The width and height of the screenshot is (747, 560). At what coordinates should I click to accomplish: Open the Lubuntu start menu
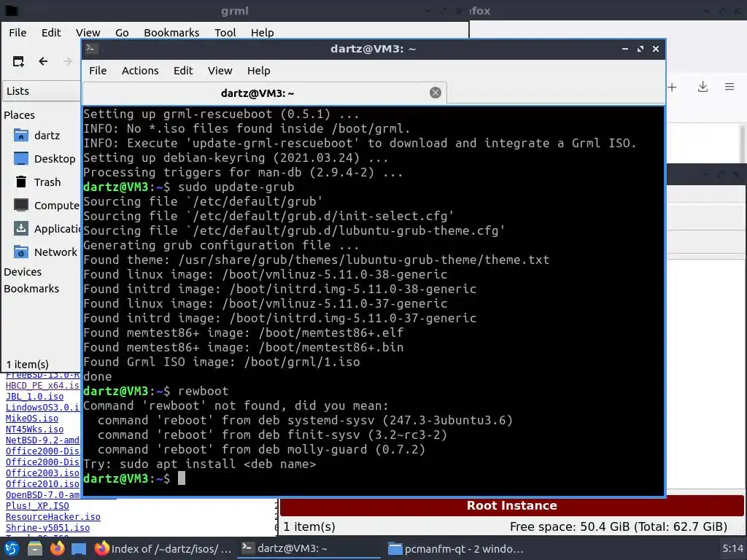[12, 548]
